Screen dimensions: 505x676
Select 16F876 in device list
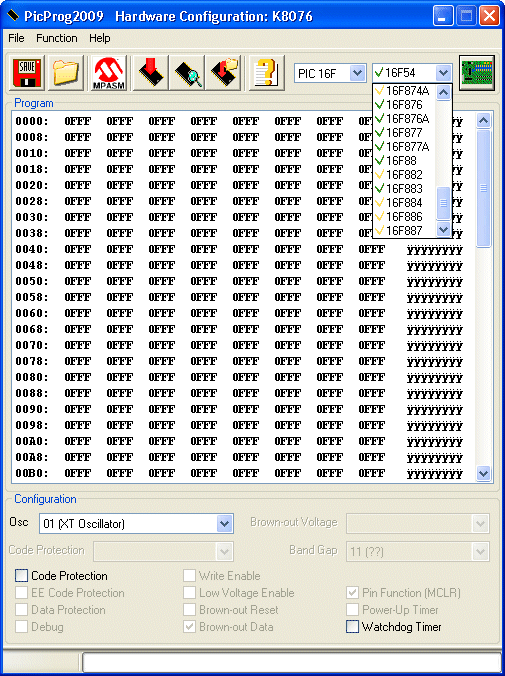coord(405,105)
